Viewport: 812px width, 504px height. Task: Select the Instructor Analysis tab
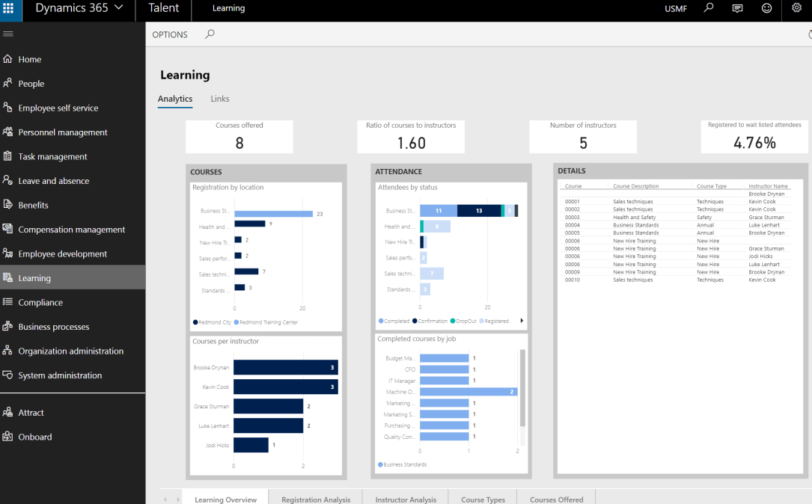point(406,500)
